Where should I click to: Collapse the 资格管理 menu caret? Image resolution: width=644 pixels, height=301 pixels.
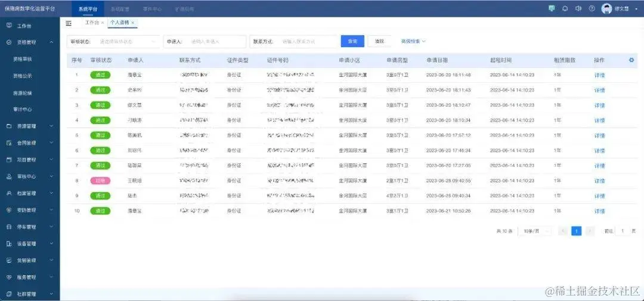click(51, 42)
